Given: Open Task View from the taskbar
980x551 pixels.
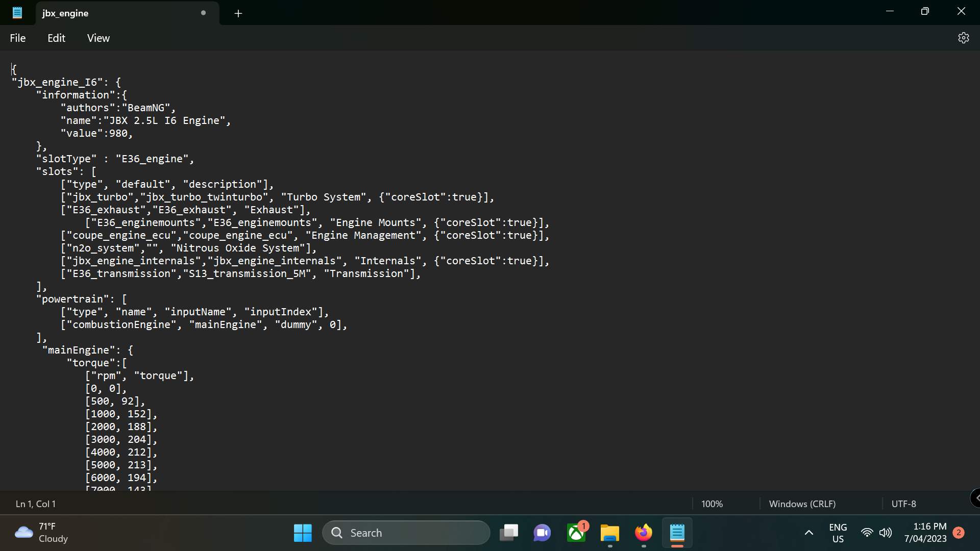Looking at the screenshot, I should coord(508,533).
